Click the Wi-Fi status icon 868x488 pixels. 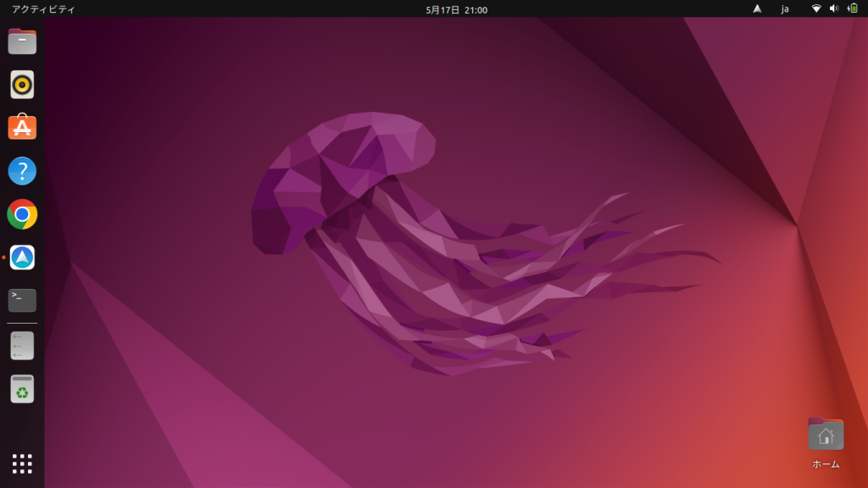pyautogui.click(x=816, y=9)
